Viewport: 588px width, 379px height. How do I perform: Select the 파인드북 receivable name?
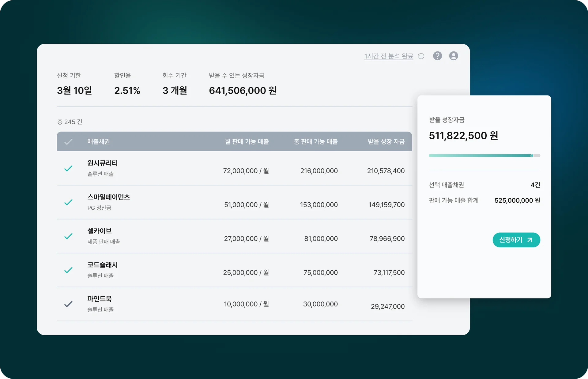(x=99, y=299)
